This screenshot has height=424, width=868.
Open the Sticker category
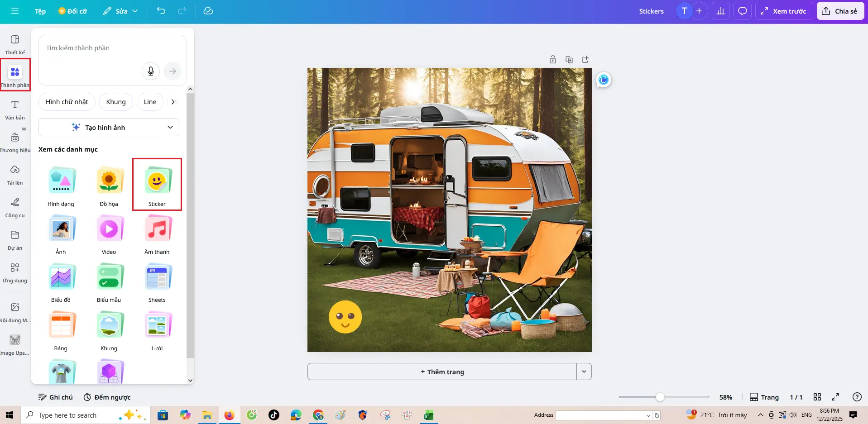point(157,185)
